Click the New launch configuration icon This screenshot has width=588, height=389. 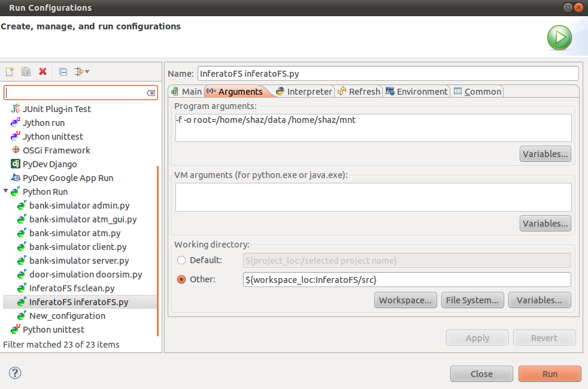point(10,72)
